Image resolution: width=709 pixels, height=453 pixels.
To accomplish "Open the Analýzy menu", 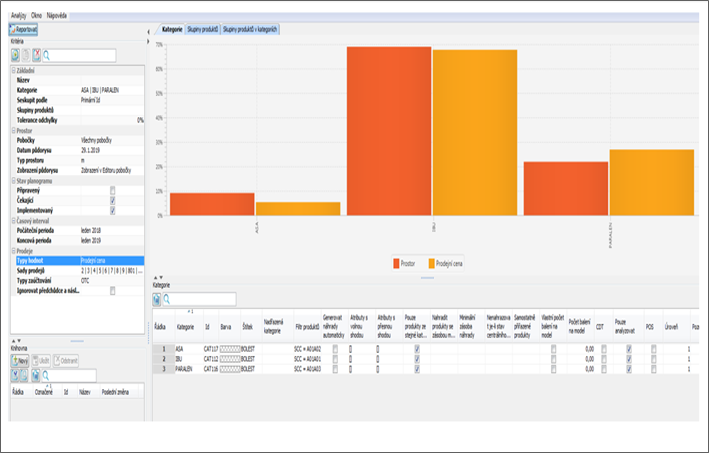I will coord(19,18).
